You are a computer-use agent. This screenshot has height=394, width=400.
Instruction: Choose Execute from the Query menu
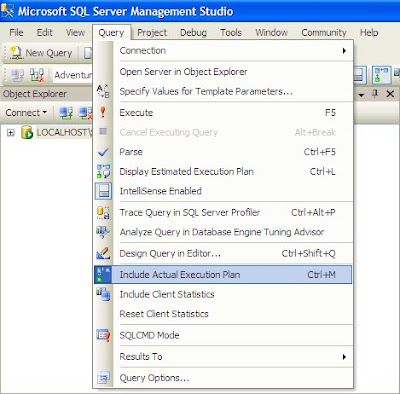[x=223, y=113]
